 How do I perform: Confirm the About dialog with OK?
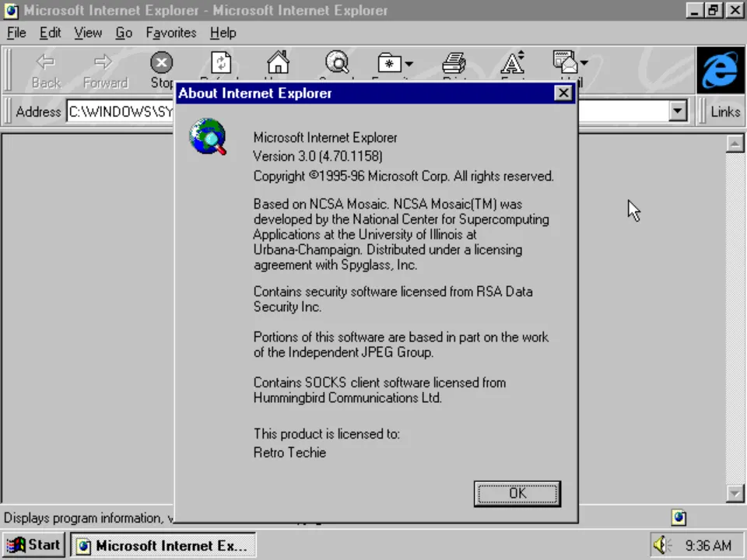517,493
